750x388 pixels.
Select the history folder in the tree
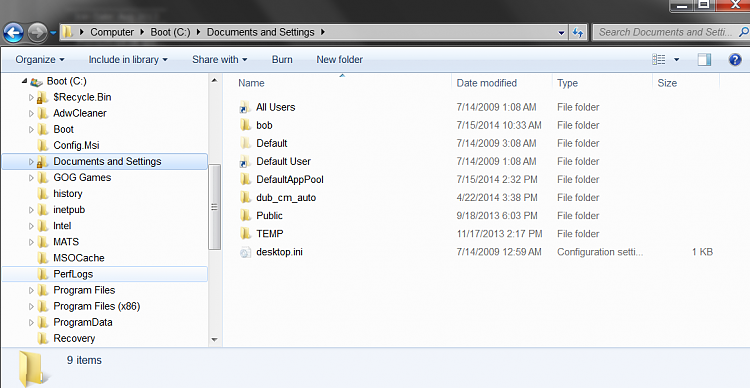pos(68,193)
